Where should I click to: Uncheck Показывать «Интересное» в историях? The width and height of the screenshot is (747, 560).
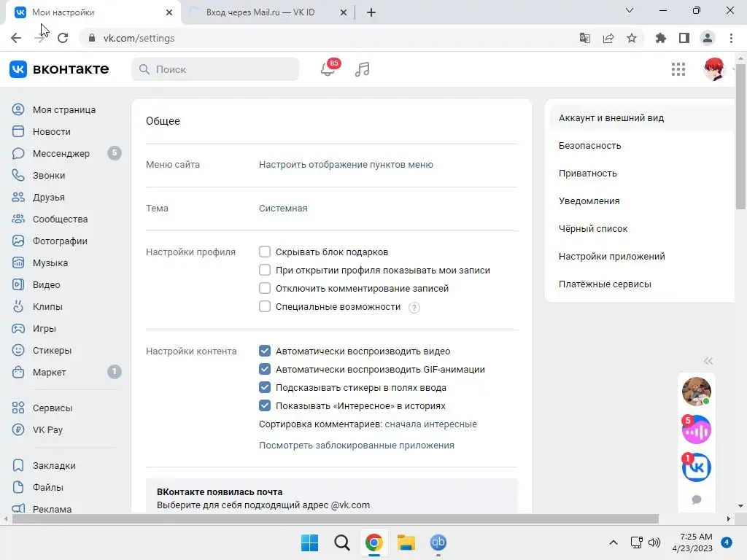pos(265,405)
